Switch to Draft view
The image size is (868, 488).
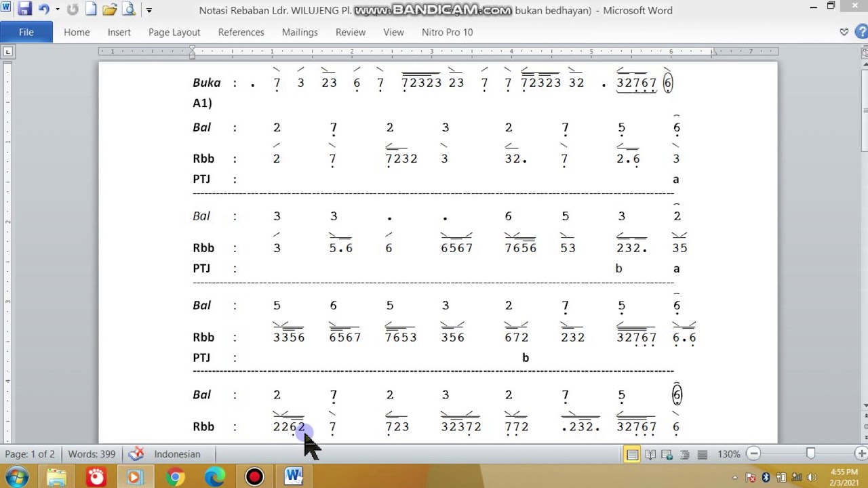(703, 454)
